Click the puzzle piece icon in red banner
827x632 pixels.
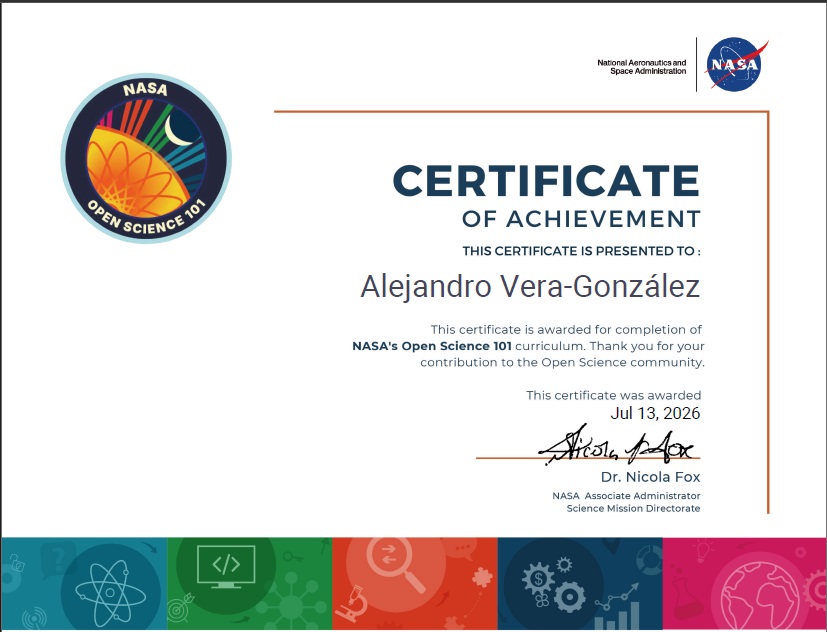click(x=482, y=577)
